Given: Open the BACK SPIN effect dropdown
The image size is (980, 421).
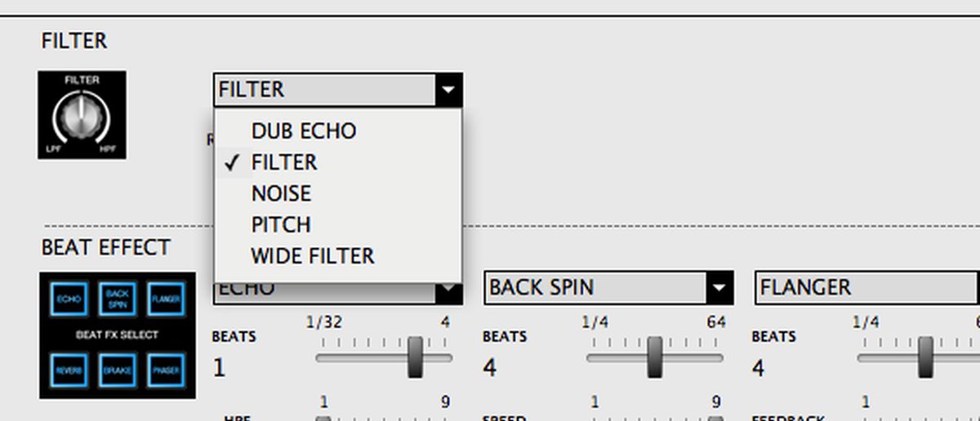Looking at the screenshot, I should [x=719, y=288].
